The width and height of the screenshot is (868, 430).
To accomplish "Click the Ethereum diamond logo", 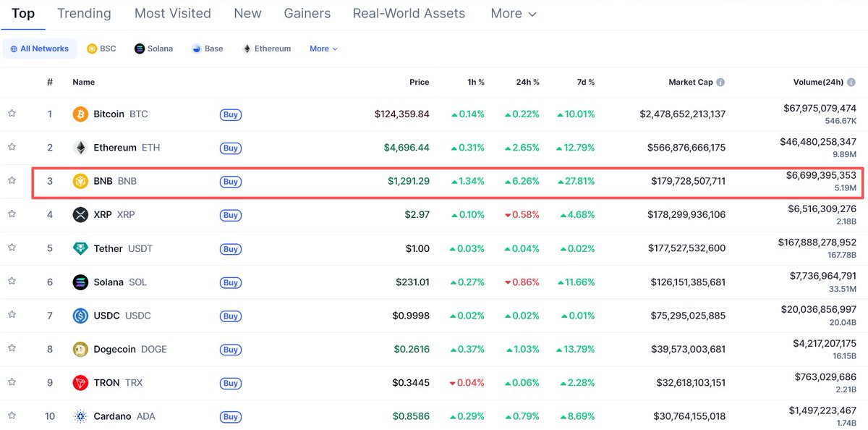I will pyautogui.click(x=80, y=148).
